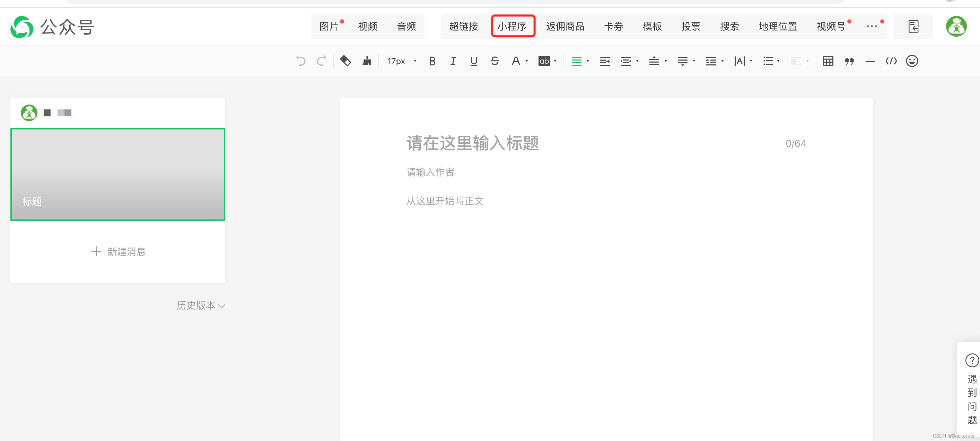
Task: Clear formatting with the eraser icon
Action: point(345,61)
